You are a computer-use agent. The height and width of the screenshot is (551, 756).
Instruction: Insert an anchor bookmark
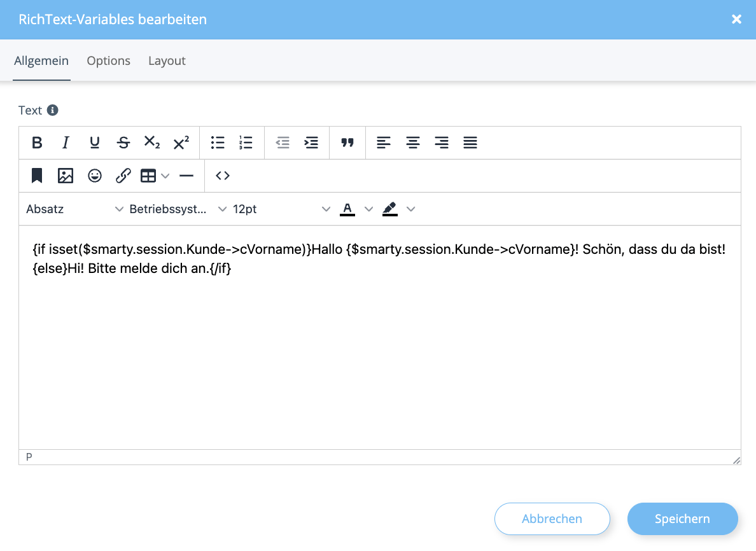coord(37,176)
